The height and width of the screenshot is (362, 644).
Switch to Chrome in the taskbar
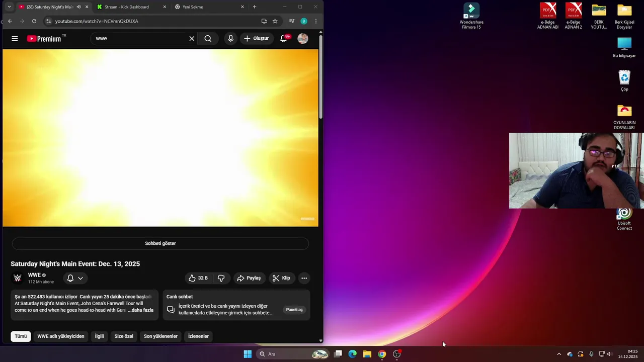[x=382, y=354]
